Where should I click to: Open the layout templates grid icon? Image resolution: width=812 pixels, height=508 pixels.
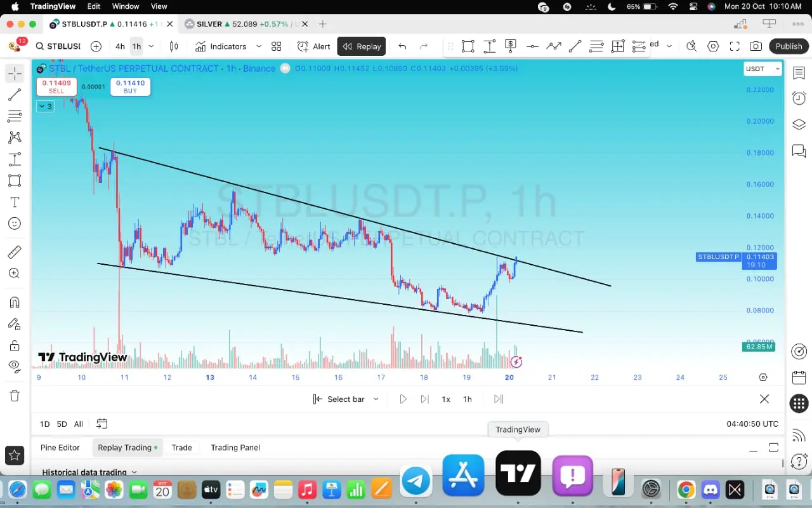point(276,46)
